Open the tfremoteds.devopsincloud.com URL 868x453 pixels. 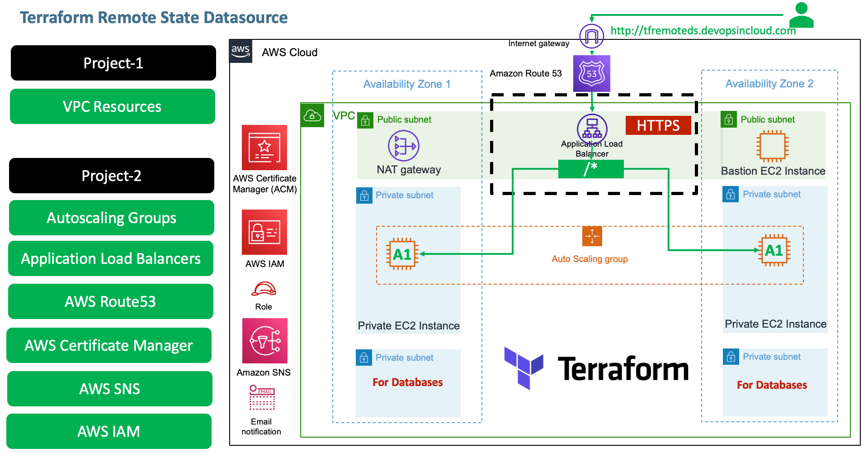[x=703, y=31]
